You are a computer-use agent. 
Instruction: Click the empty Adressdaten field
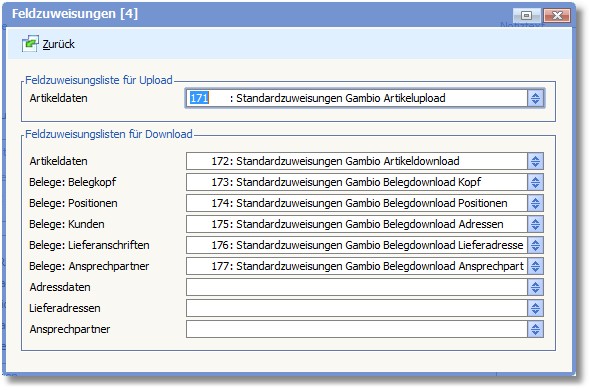pyautogui.click(x=357, y=288)
